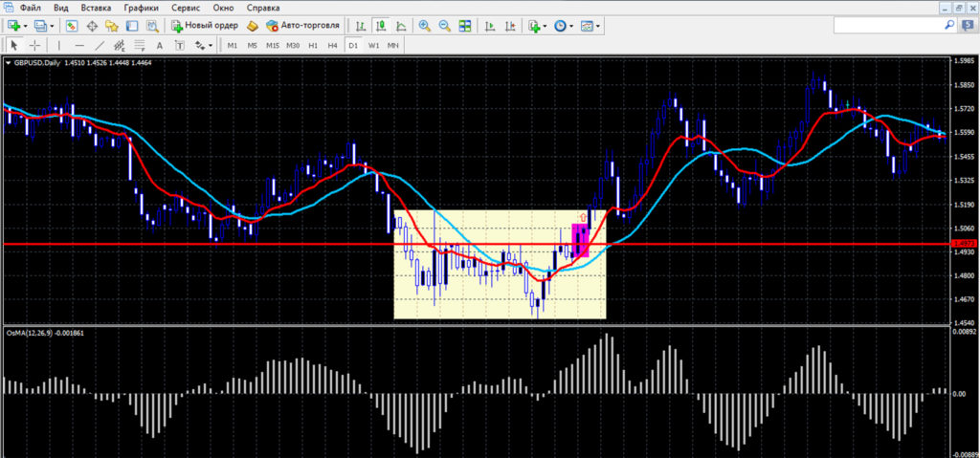The height and width of the screenshot is (458, 980).
Task: Click the Новый ордер button
Action: (x=205, y=26)
